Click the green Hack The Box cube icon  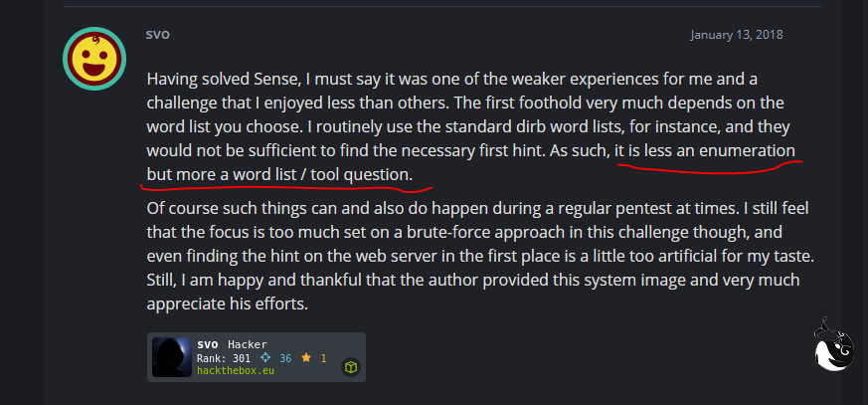[350, 367]
